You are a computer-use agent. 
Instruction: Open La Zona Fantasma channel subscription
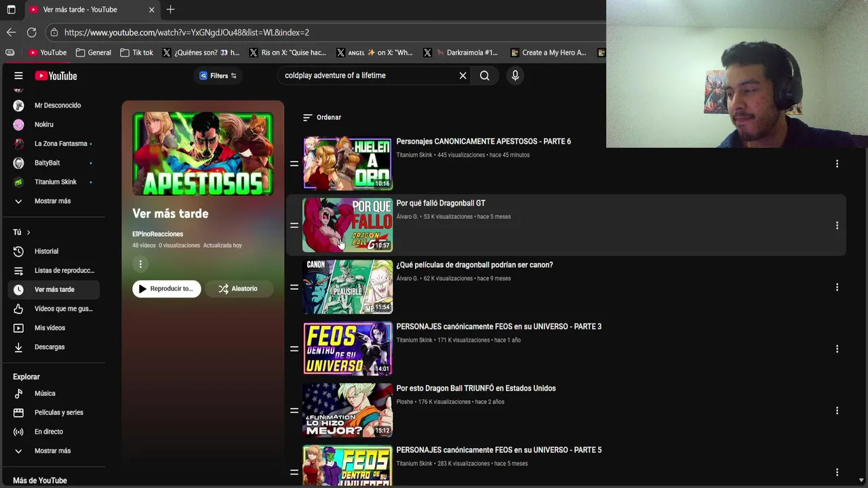click(x=54, y=144)
